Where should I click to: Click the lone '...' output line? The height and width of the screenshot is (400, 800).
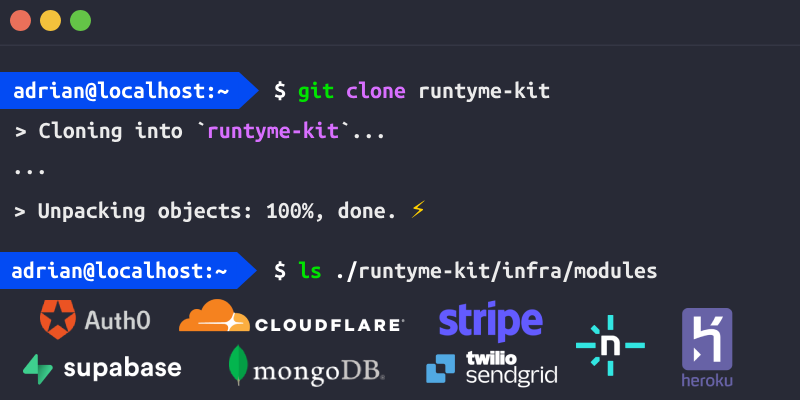pyautogui.click(x=30, y=172)
